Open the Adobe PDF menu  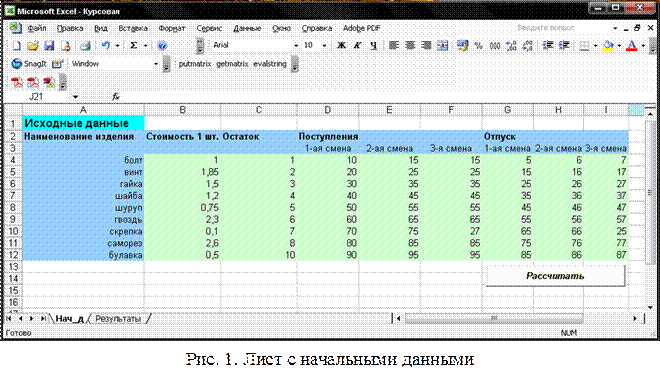(361, 28)
